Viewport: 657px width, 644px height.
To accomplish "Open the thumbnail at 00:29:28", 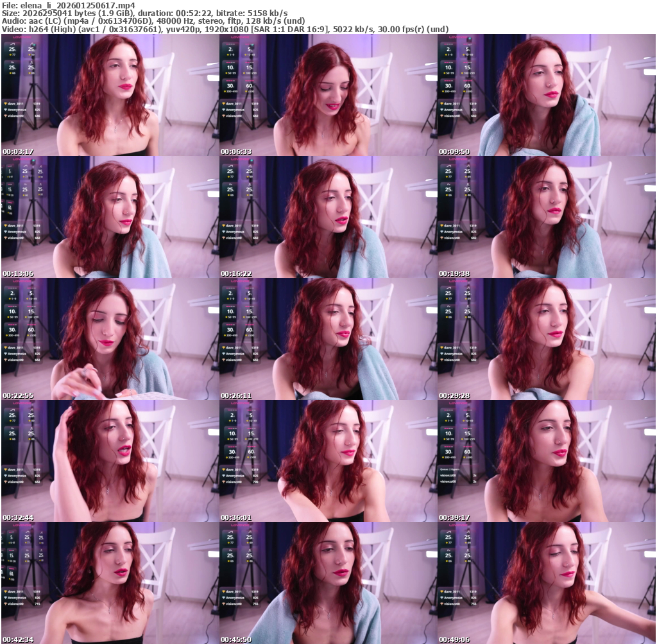I will pyautogui.click(x=547, y=339).
